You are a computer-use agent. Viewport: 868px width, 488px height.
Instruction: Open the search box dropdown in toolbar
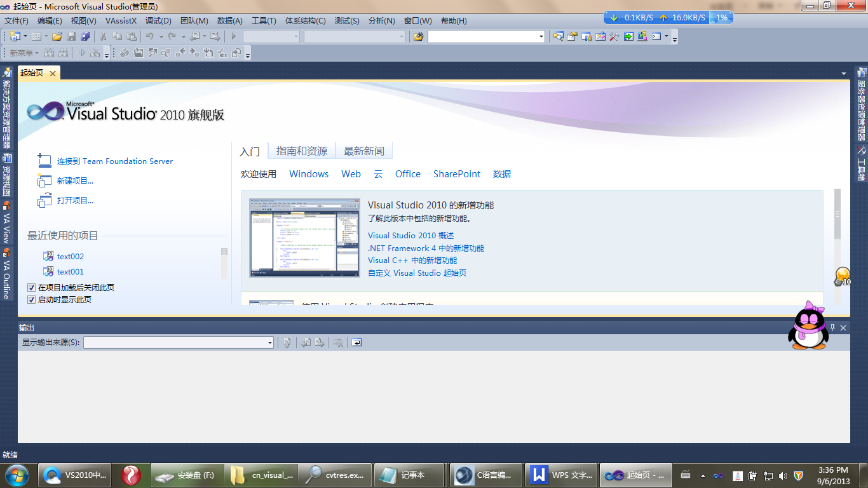pos(541,37)
